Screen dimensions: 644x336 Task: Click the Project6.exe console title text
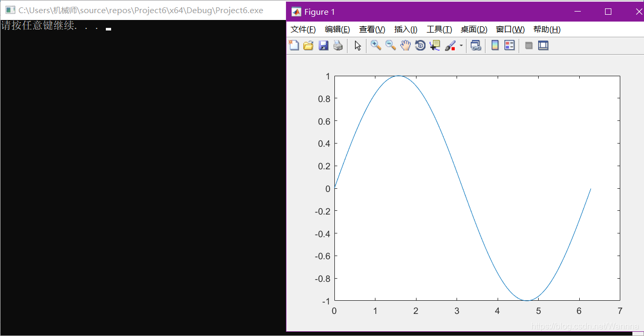[x=141, y=10]
